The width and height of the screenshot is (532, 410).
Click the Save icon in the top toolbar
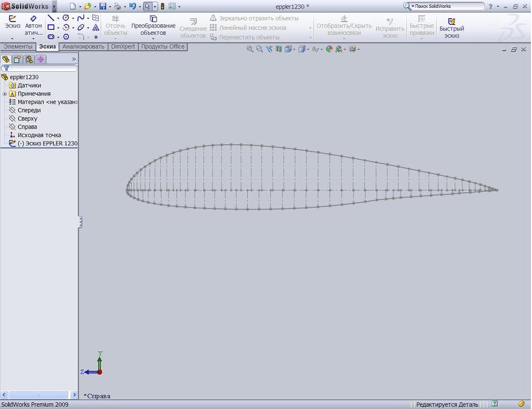click(x=102, y=6)
